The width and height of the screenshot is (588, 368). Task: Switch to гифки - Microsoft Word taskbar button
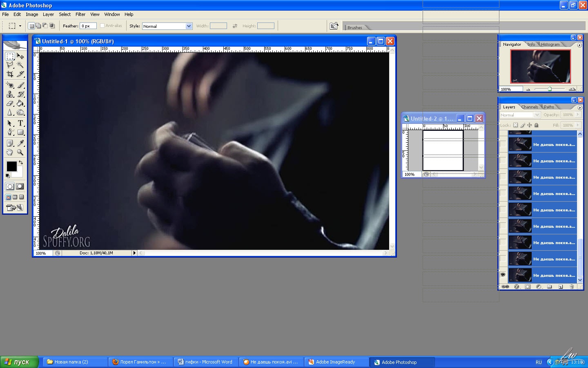coord(206,362)
